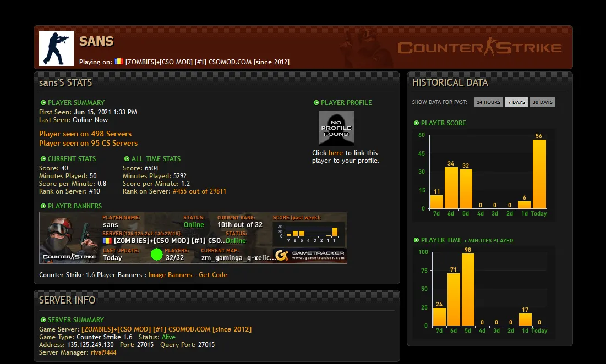Image resolution: width=606 pixels, height=364 pixels.
Task: Click the 1d bar showing 17 minutes
Action: [x=525, y=319]
